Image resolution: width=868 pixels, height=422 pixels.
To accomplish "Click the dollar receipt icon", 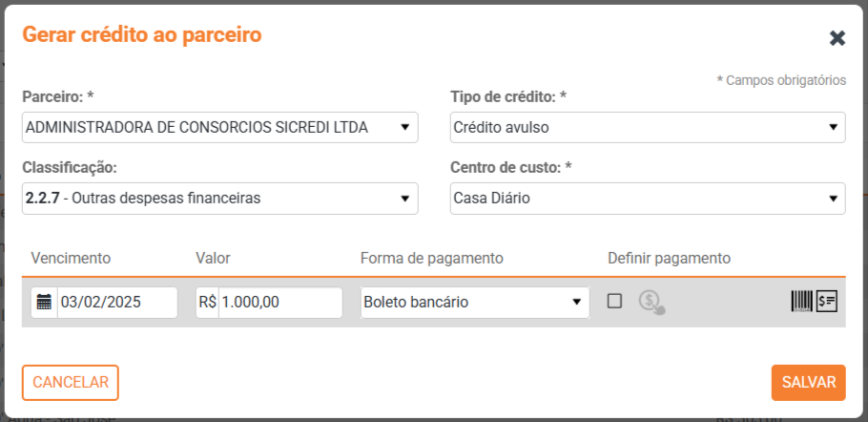I will tap(827, 302).
